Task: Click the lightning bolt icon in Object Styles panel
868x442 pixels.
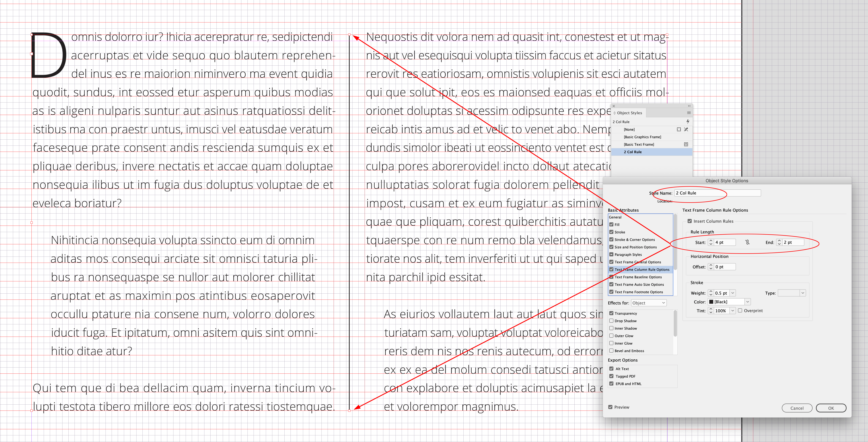Action: (688, 122)
